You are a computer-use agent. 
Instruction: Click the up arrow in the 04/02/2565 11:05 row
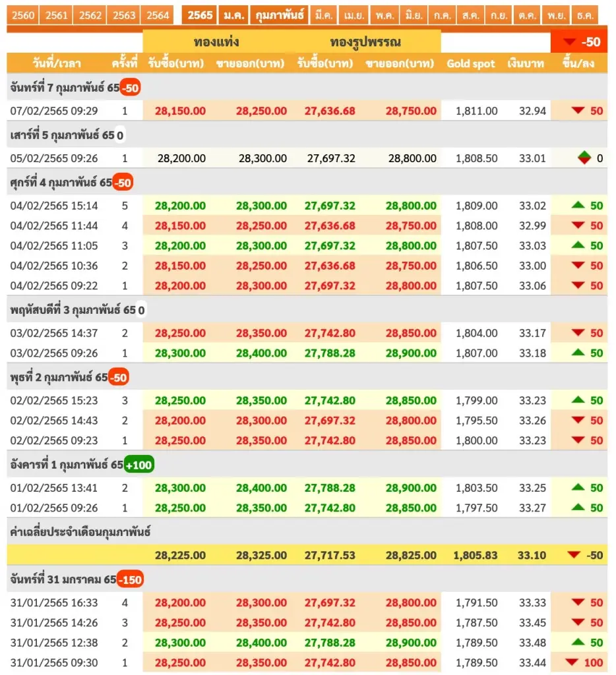(578, 245)
